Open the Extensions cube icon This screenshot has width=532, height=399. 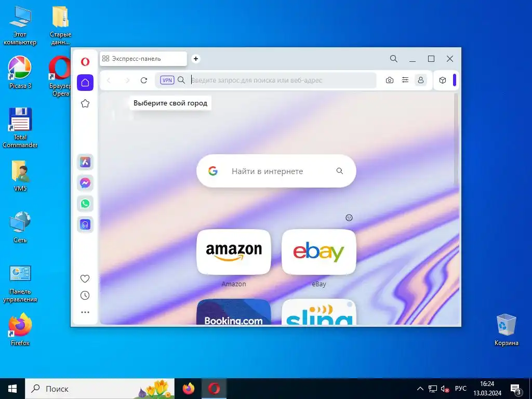pos(443,80)
